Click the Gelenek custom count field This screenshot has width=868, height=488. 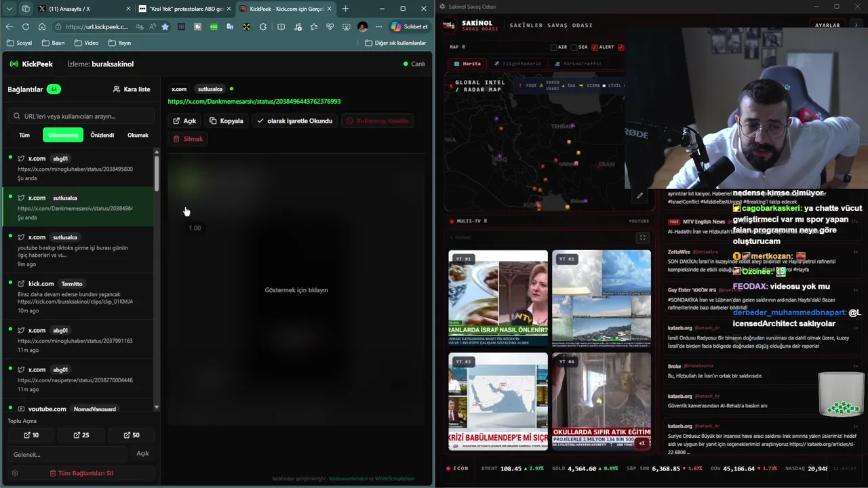pyautogui.click(x=67, y=454)
